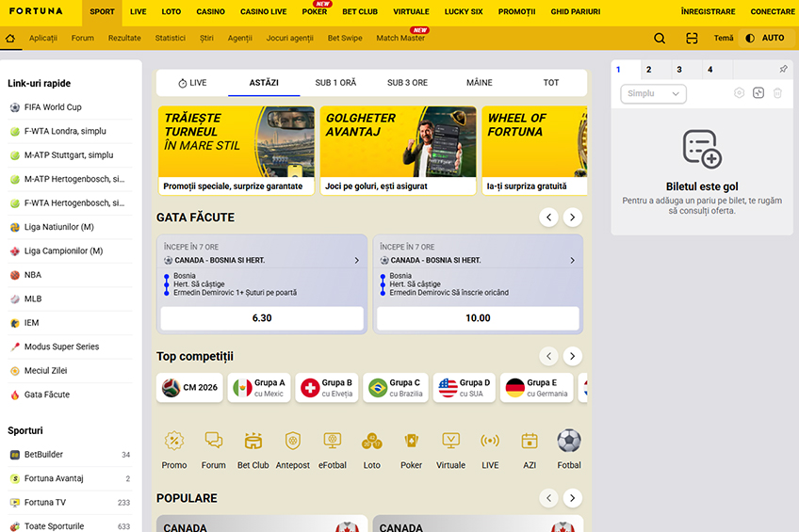Open the eFotbal monitor icon
The image size is (799, 532).
(x=333, y=441)
